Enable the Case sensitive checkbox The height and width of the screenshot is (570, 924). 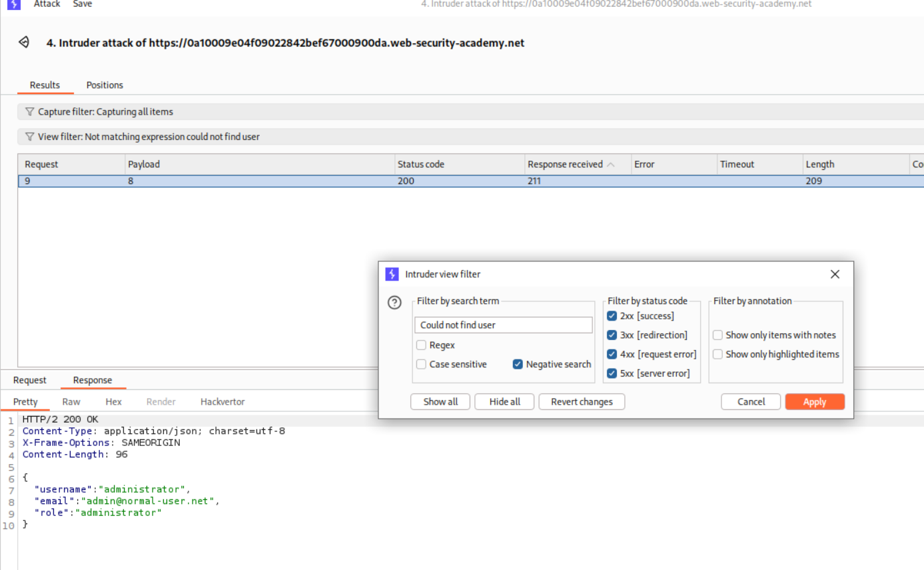tap(421, 364)
